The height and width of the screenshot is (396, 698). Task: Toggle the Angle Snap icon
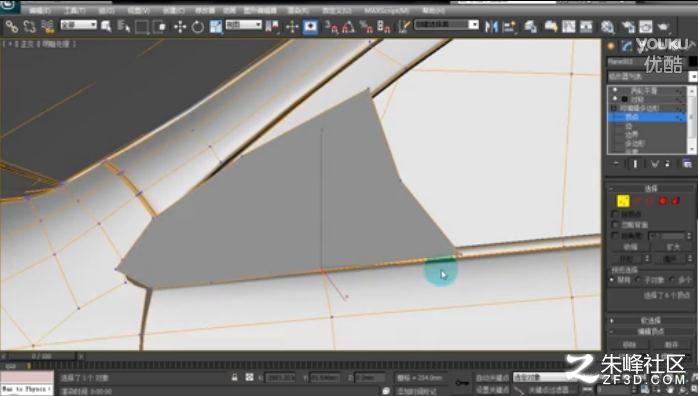tap(349, 27)
